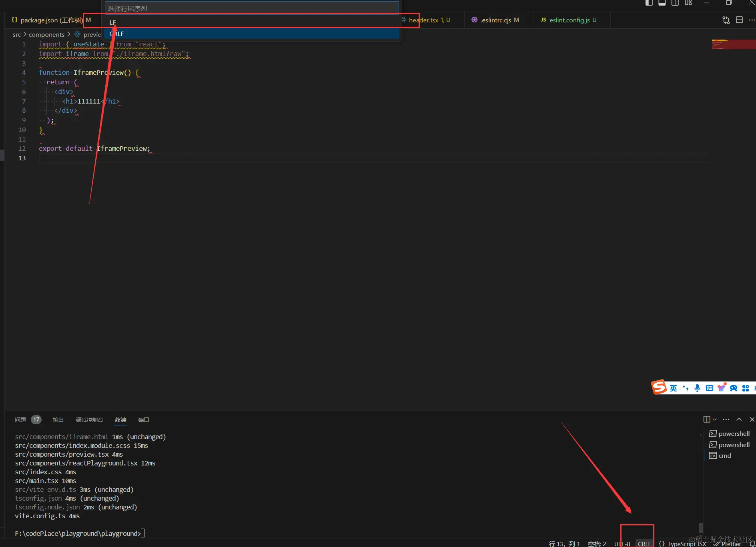The width and height of the screenshot is (756, 547).
Task: Select LF in the line ending list
Action: [x=252, y=22]
